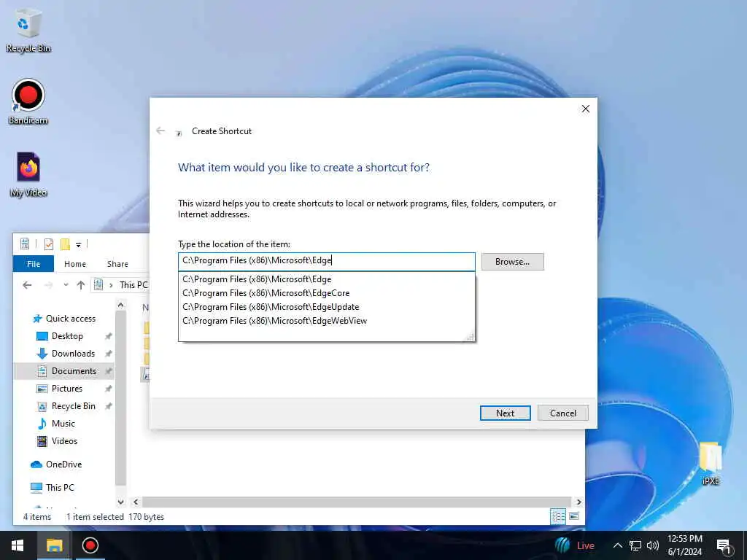The image size is (747, 560).
Task: Select the iPXE folder on desktop
Action: pos(711,463)
